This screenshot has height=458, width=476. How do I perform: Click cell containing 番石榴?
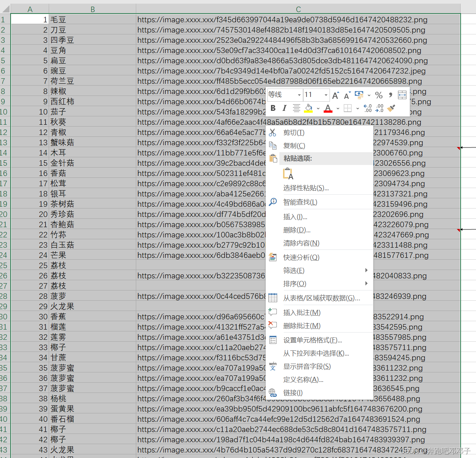coord(93,419)
